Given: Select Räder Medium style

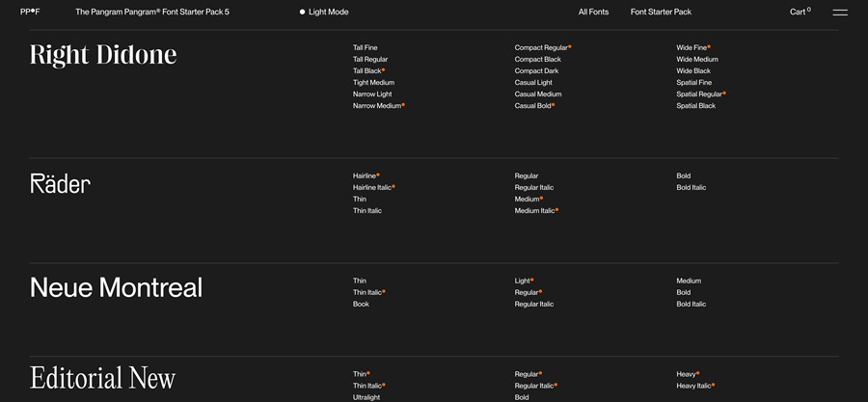Looking at the screenshot, I should tap(529, 199).
